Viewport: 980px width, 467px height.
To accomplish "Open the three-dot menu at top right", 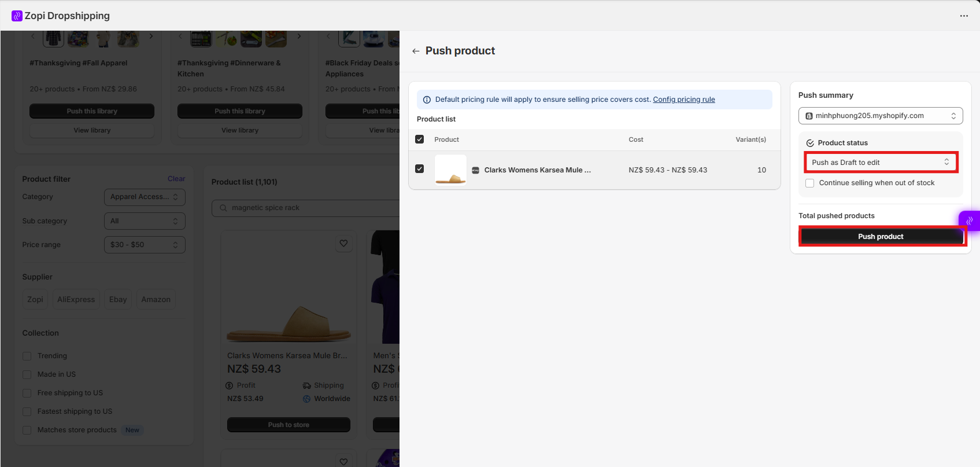I will 964,16.
